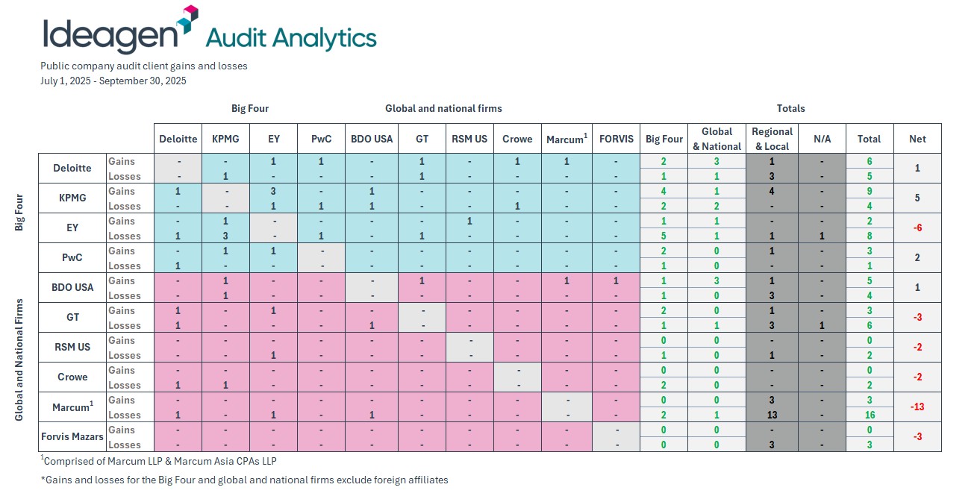Select the July–September 2025 date range line
Image resolution: width=980 pixels, height=502 pixels.
pyautogui.click(x=113, y=81)
